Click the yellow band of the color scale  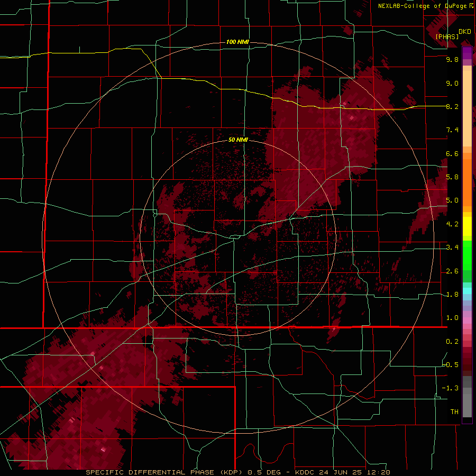467,226
